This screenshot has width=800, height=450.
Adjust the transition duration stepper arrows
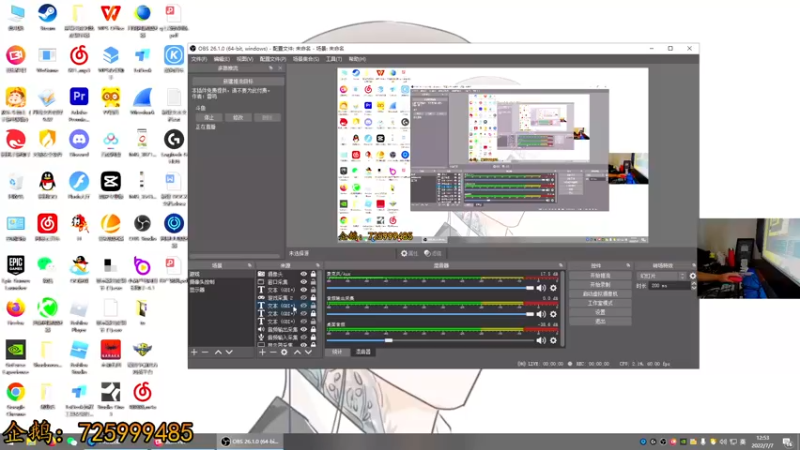click(693, 286)
